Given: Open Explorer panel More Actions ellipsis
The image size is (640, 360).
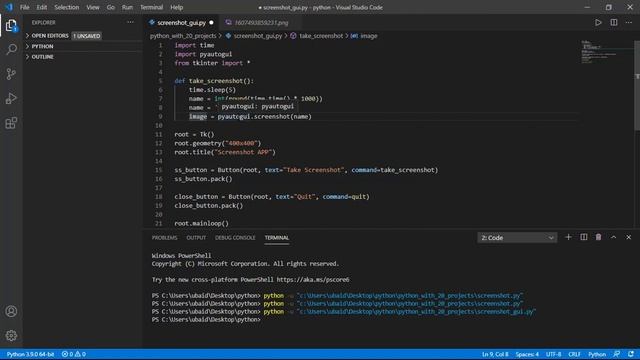Looking at the screenshot, I should point(130,22).
